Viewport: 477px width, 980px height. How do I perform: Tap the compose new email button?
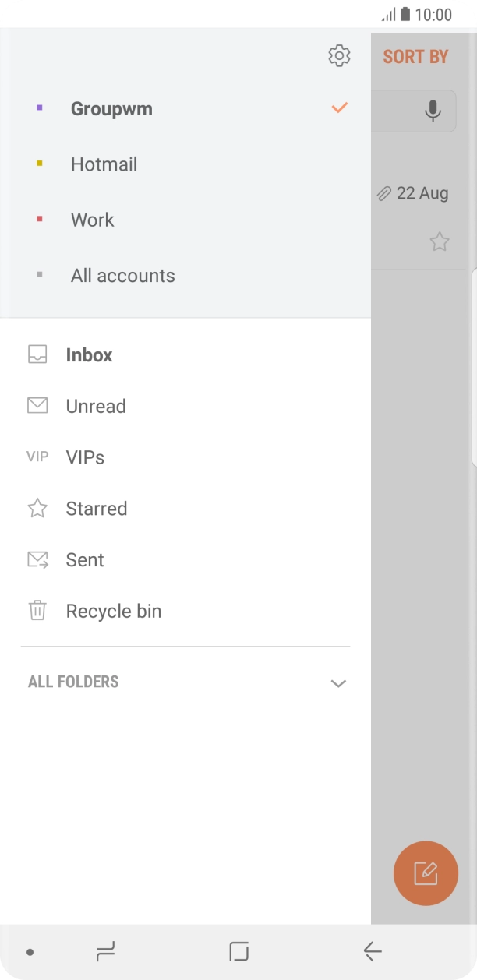pyautogui.click(x=426, y=873)
